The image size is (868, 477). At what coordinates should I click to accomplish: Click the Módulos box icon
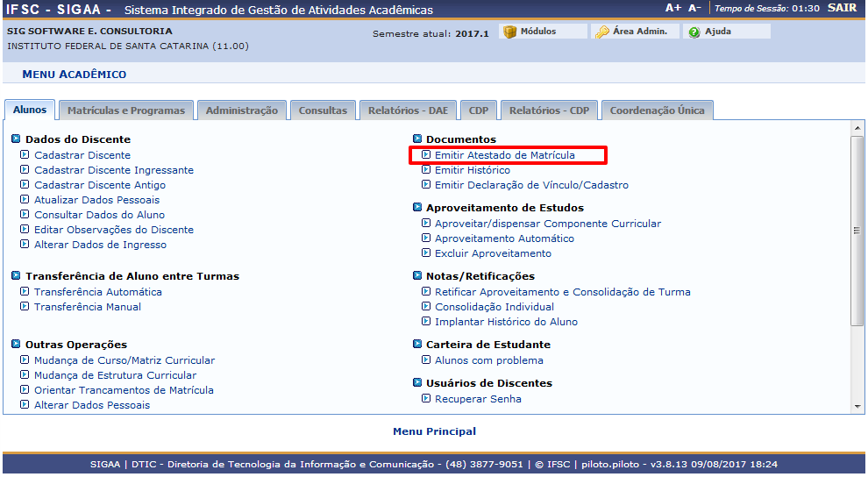tap(510, 32)
